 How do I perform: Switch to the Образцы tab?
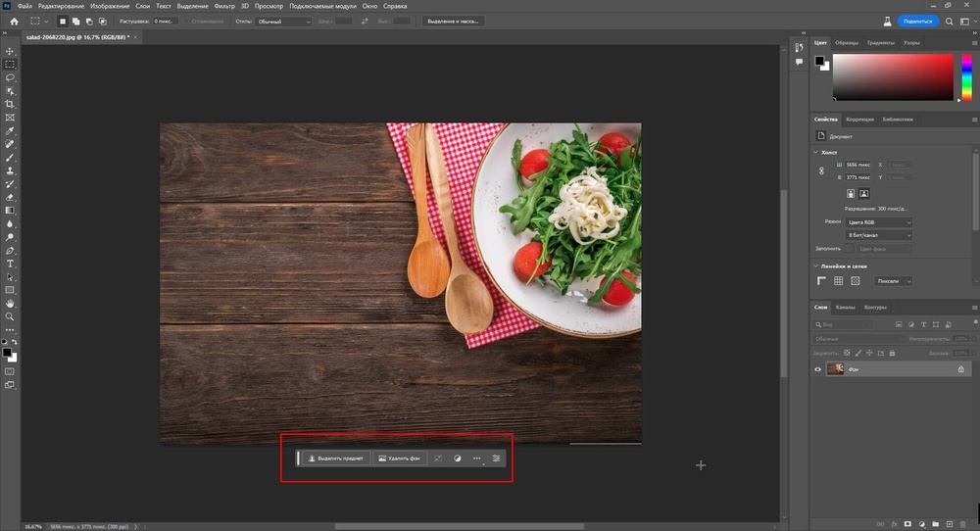click(x=847, y=43)
